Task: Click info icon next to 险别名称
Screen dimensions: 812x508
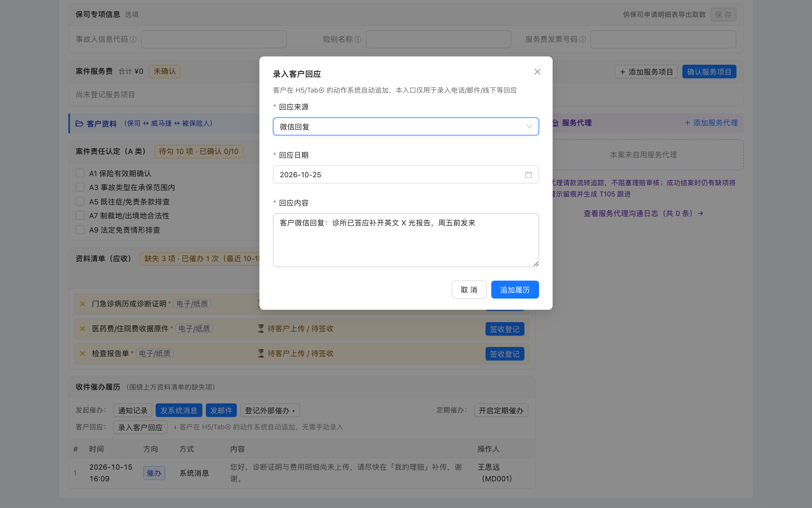Action: pyautogui.click(x=358, y=40)
